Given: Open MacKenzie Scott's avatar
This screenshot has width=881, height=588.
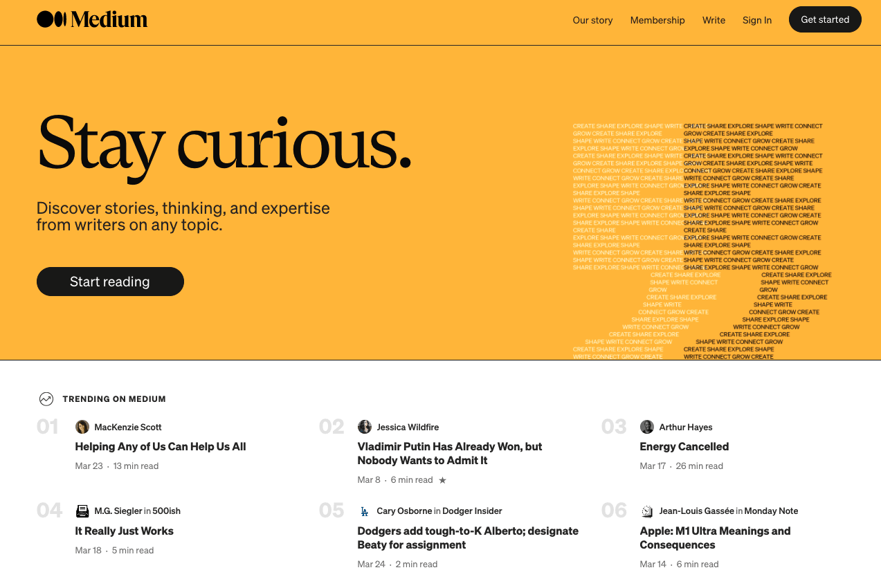Looking at the screenshot, I should coord(82,427).
